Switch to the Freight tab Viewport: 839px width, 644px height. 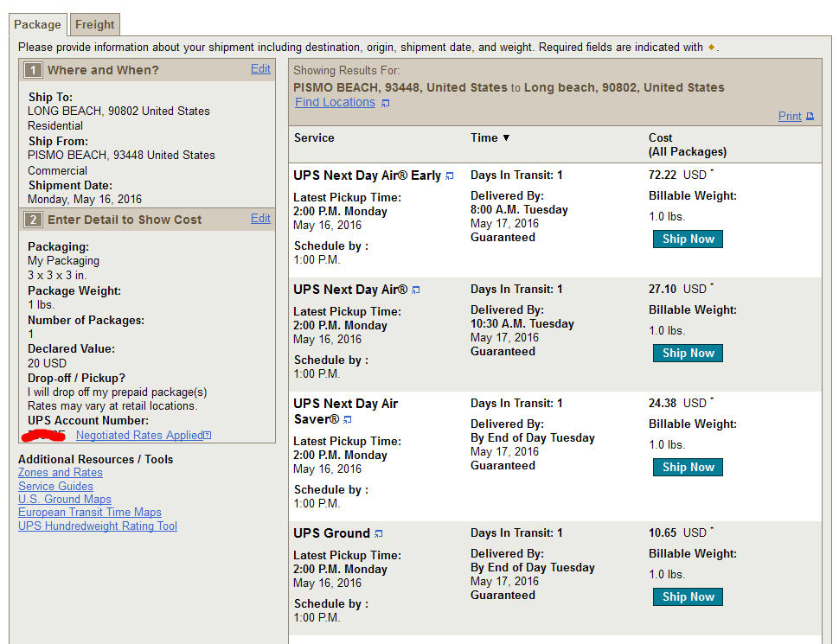pyautogui.click(x=94, y=24)
